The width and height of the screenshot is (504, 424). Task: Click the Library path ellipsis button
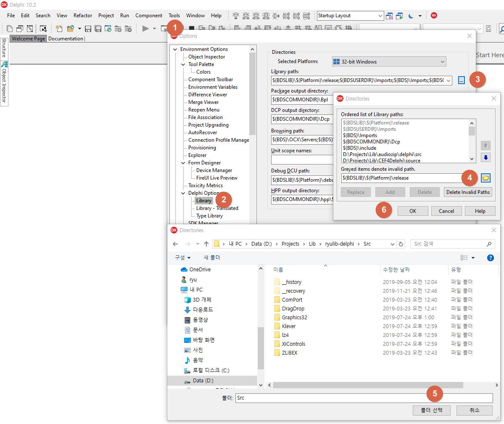pos(461,80)
